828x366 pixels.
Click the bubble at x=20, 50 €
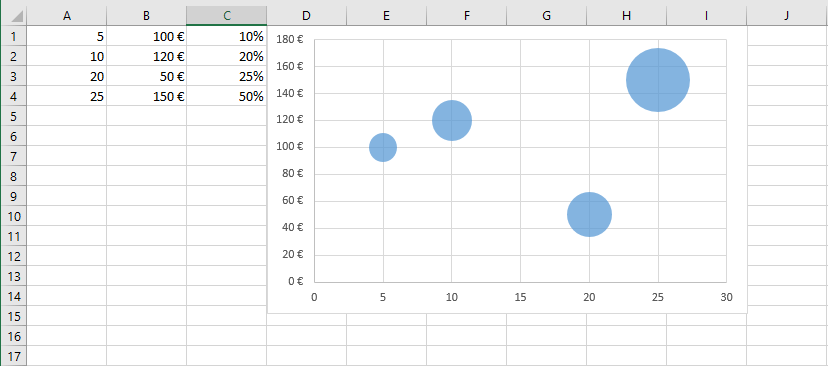click(x=589, y=214)
